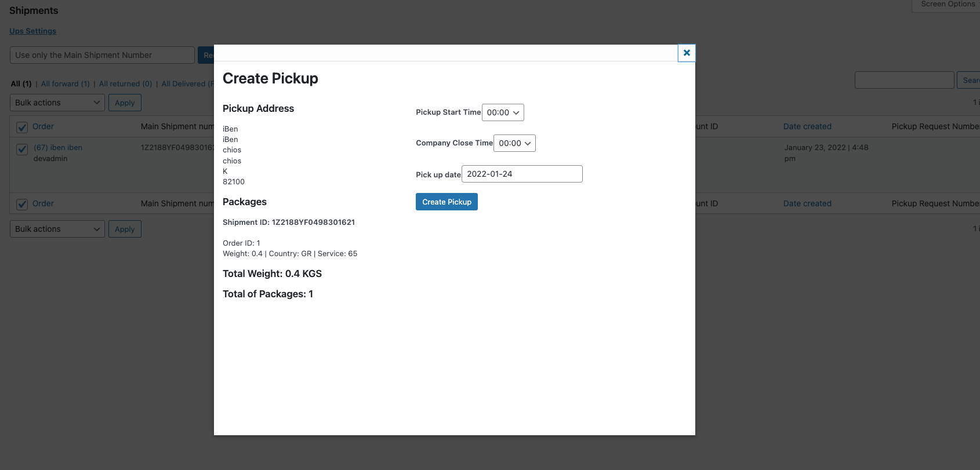Expand the Company Close Time dropdown
The width and height of the screenshot is (980, 470).
(514, 143)
